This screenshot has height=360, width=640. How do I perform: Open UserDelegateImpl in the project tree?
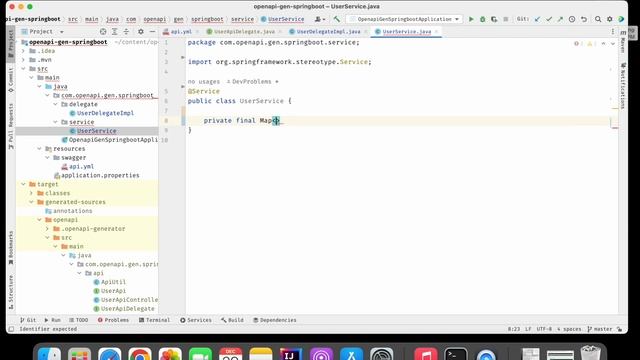click(x=105, y=113)
